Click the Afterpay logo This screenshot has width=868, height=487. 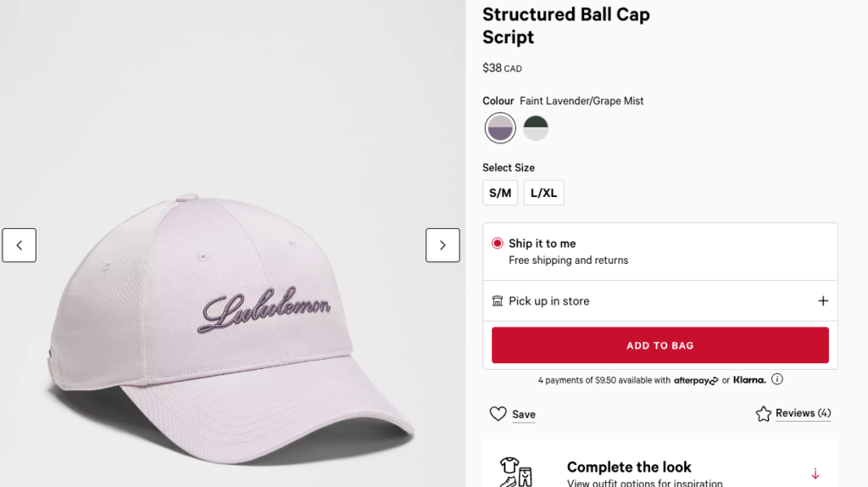(696, 380)
